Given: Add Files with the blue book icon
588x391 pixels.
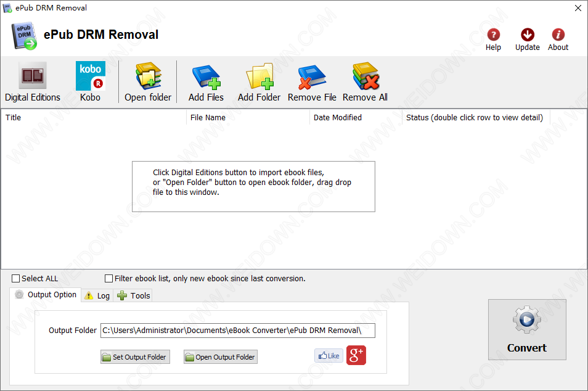Looking at the screenshot, I should (206, 82).
